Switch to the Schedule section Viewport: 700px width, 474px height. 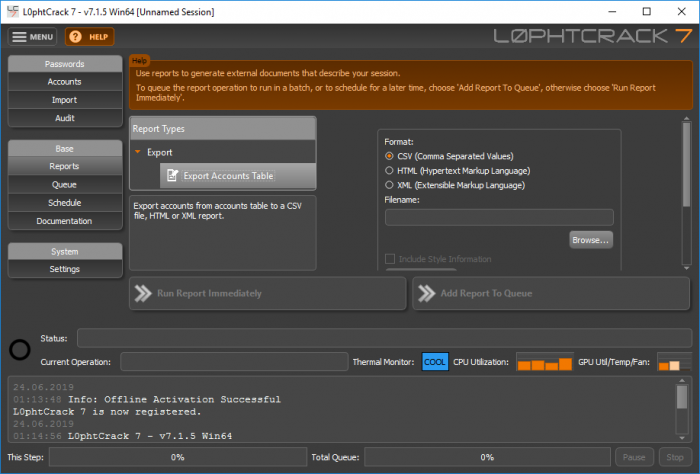click(x=64, y=203)
